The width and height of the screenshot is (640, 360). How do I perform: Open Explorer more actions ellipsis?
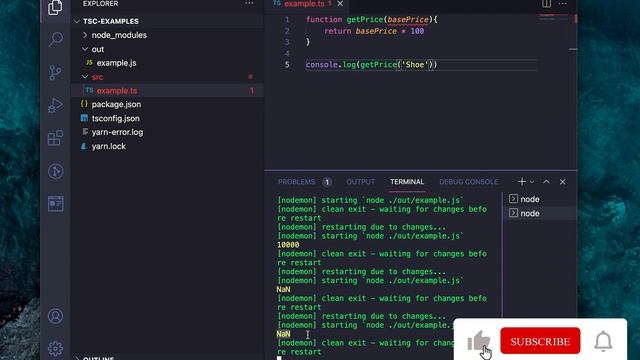point(249,4)
